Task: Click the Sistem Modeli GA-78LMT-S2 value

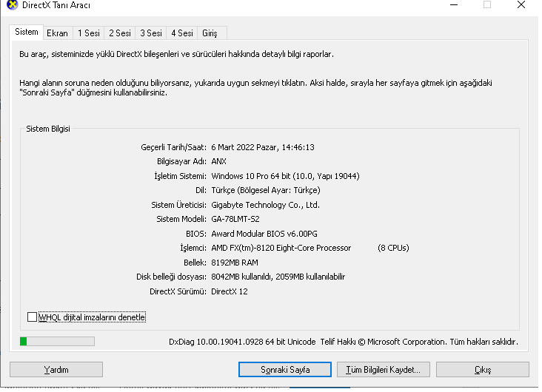Action: tap(235, 219)
